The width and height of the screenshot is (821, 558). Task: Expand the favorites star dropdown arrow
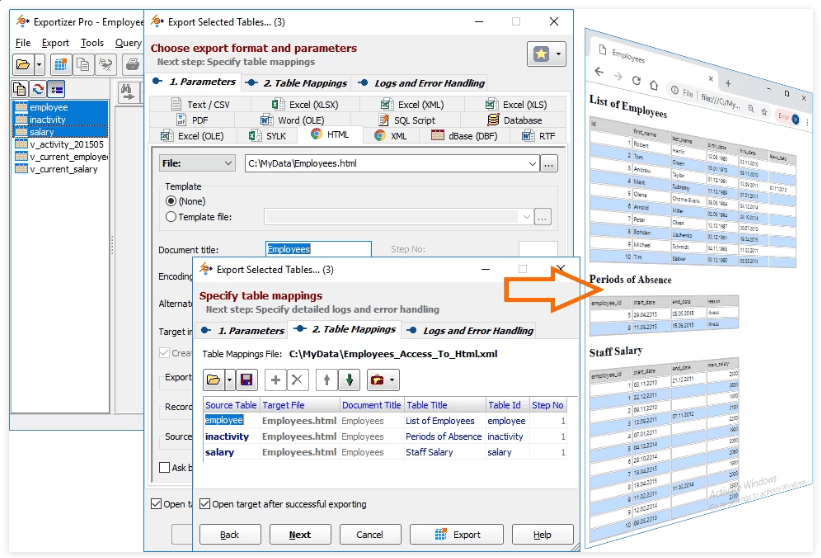[x=559, y=54]
